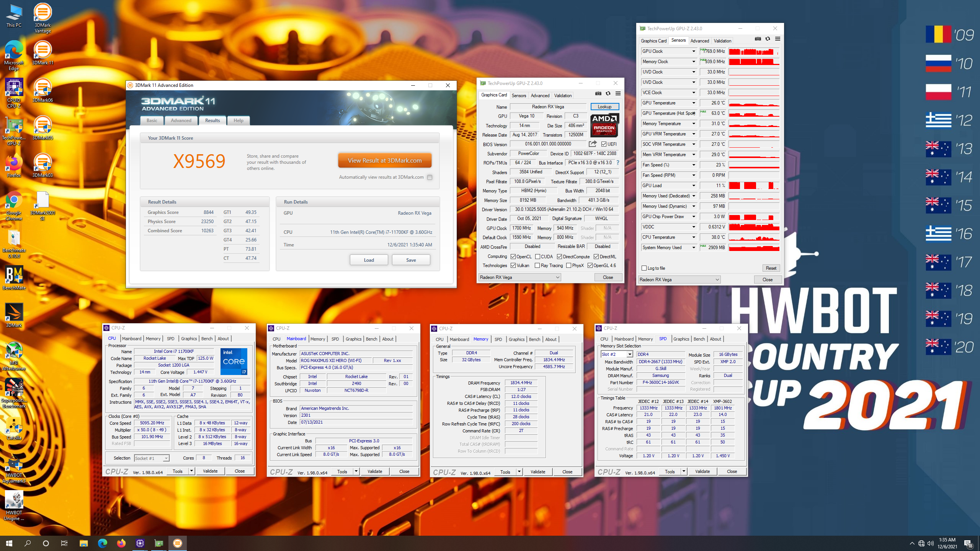Viewport: 980px width, 551px height.
Task: Open Graphics tab in CPU-Z SPD window
Action: coord(681,339)
